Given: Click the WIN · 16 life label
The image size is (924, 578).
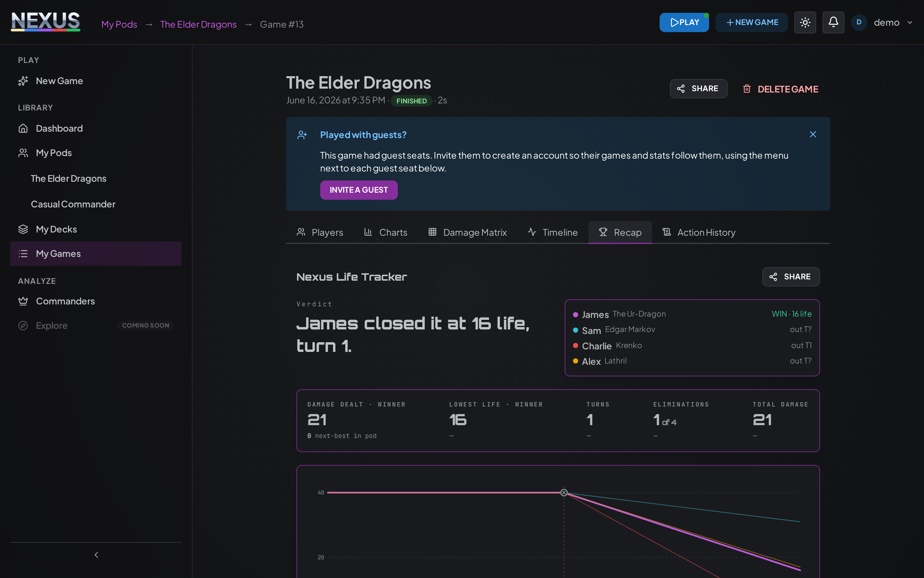Looking at the screenshot, I should coord(791,314).
